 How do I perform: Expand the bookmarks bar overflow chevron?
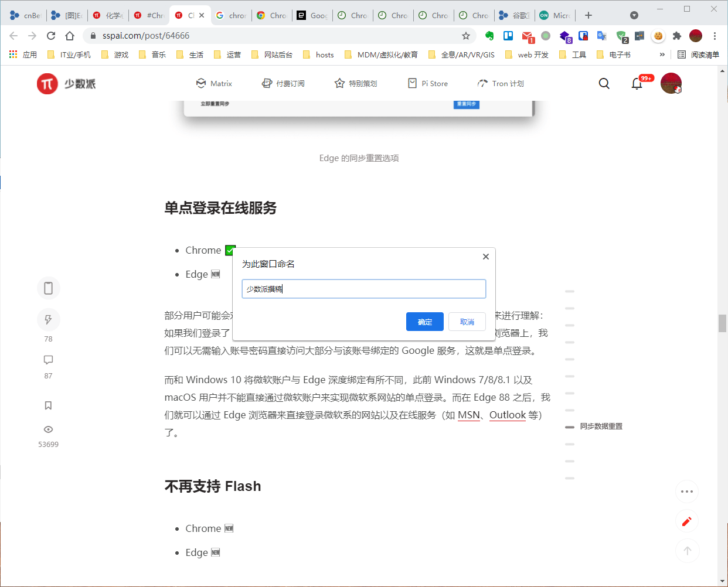(x=662, y=54)
